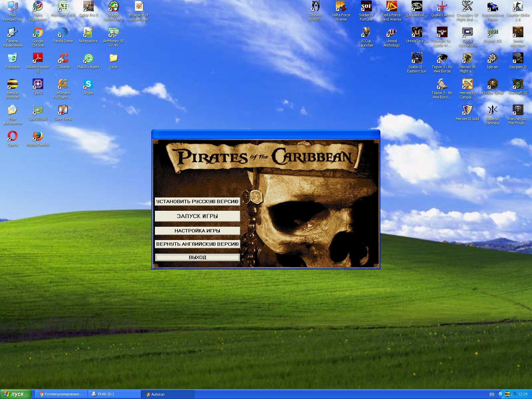Click the УСТАНОВИТЬ РУССКУЮ ВЕРСИЮ button
The height and width of the screenshot is (399, 532).
[197, 201]
